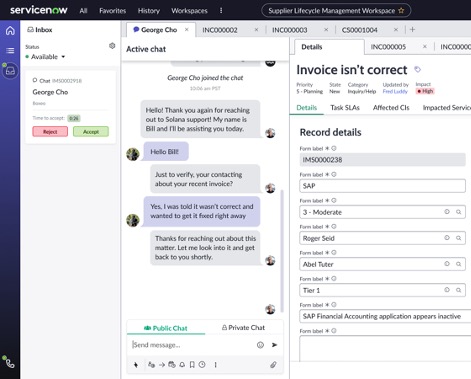Click the sparkle quick action icon
Viewport: 471px width, 379px height.
pyautogui.click(x=136, y=365)
